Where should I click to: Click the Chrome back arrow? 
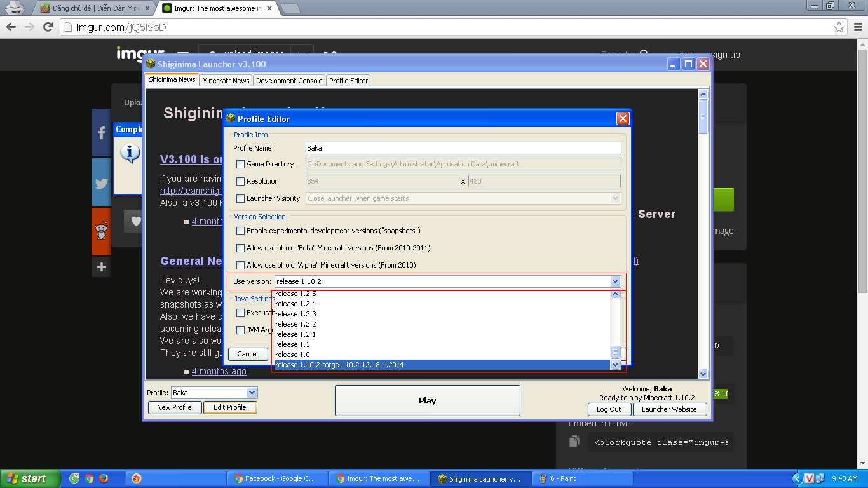coord(11,27)
